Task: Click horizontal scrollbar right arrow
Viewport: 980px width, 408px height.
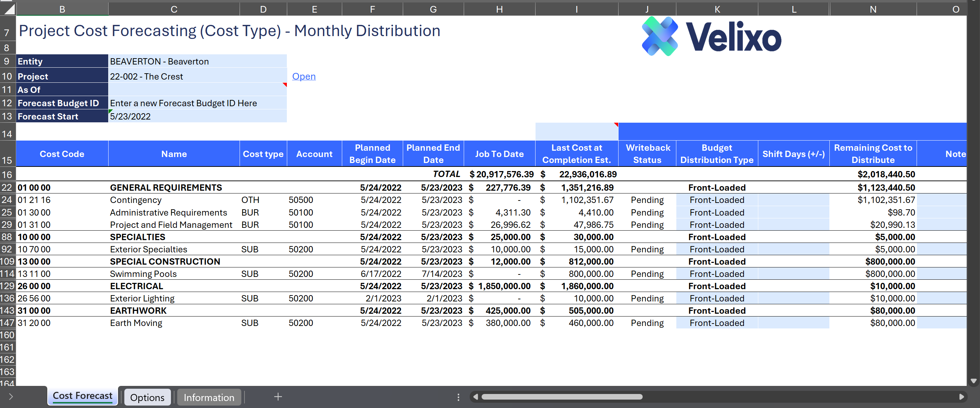Action: [961, 396]
